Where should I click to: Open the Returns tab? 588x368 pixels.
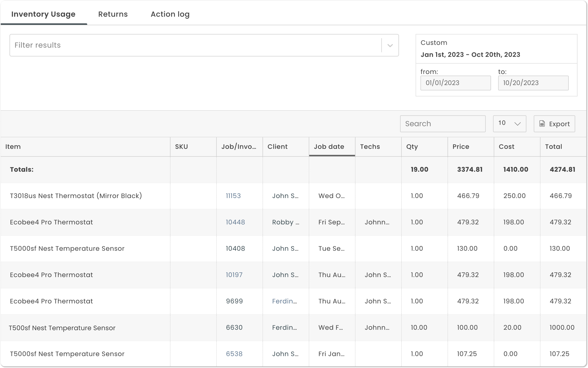[x=113, y=14]
